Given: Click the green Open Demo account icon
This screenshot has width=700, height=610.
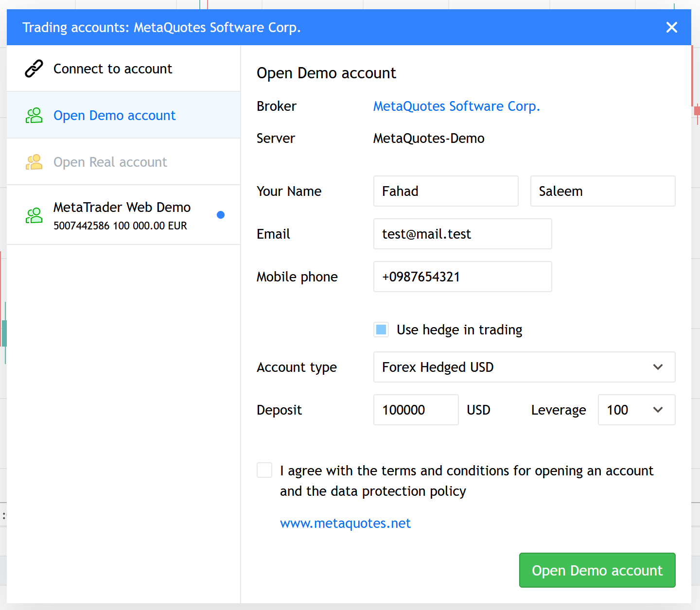Looking at the screenshot, I should (34, 115).
